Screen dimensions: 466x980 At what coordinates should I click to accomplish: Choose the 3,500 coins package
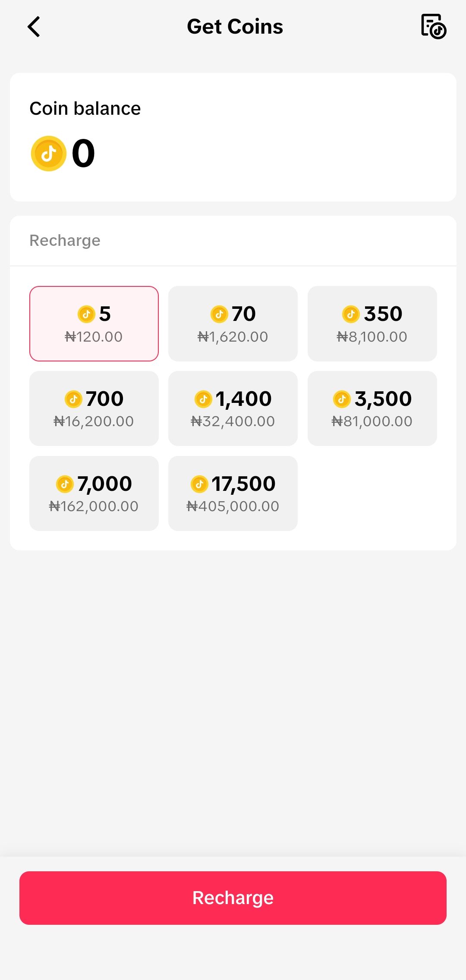coord(372,408)
